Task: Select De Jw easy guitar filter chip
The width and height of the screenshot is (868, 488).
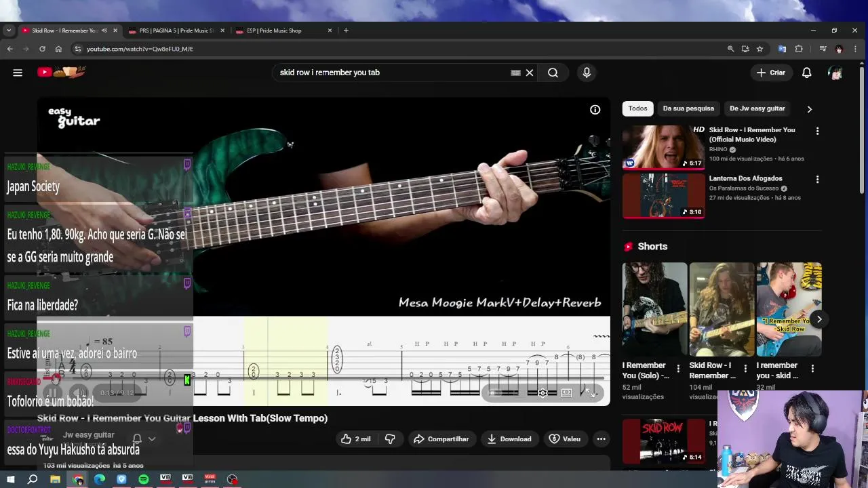Action: (757, 108)
